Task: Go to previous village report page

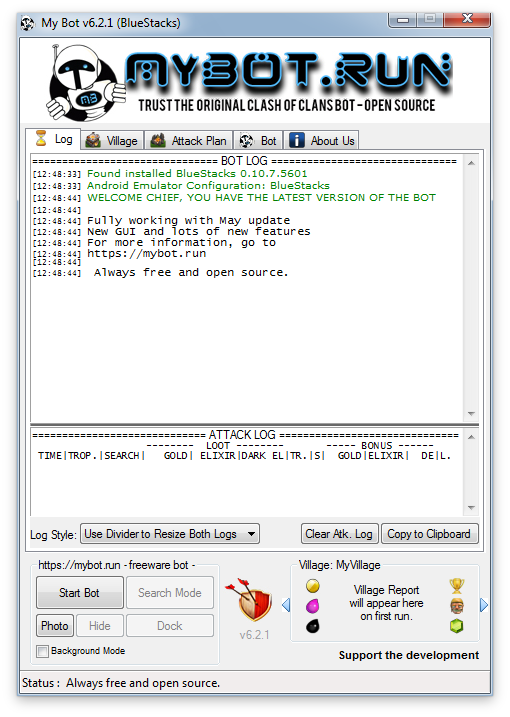Action: tap(286, 605)
